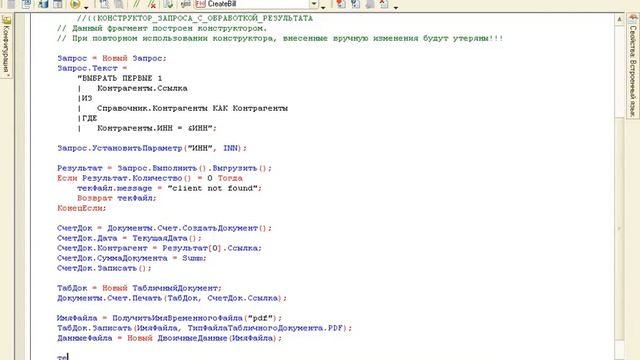Screen dimensions: 640x360
Task: Click the 'КОНСТРУКТОР_ЗАПРОСА_С_ОБРАБОТКОЙ_РЕЗУЛЬТАТА' comment
Action: click(195, 18)
